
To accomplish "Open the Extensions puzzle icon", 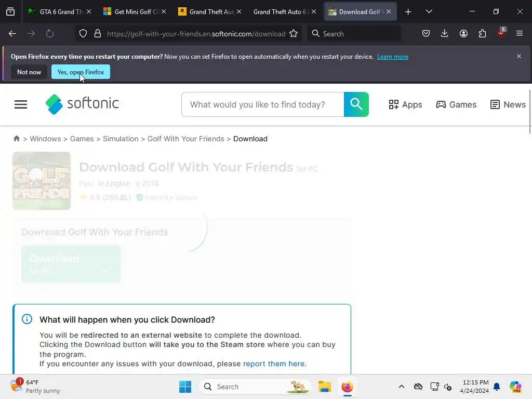I will pos(482,34).
